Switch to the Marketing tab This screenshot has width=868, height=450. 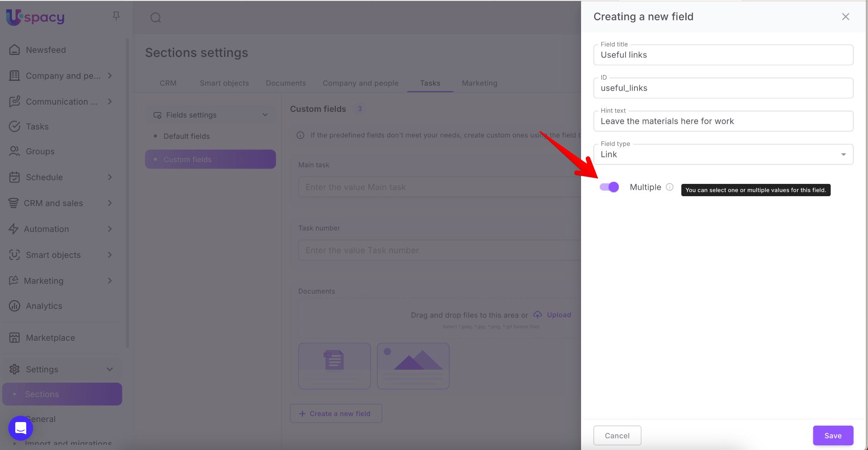coord(479,83)
